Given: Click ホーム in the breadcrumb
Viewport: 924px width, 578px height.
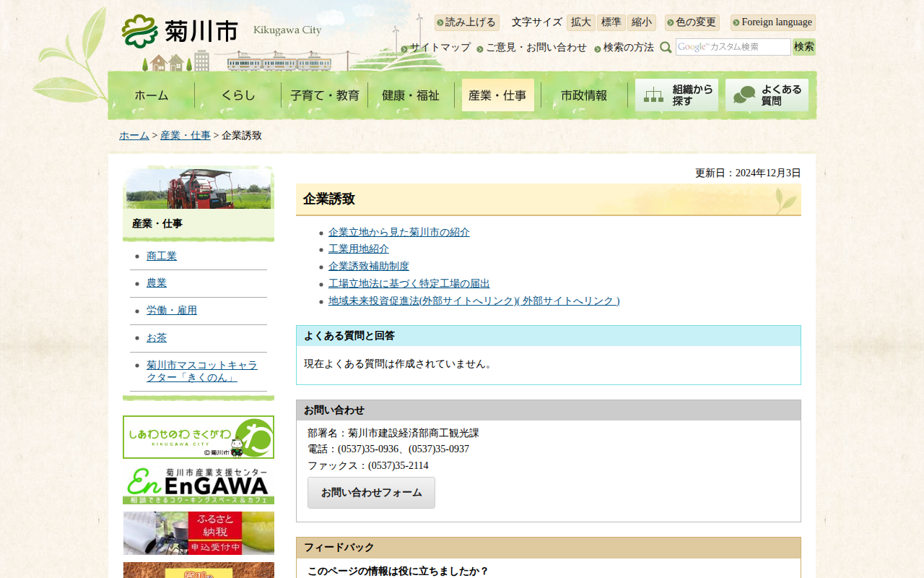Looking at the screenshot, I should pos(134,136).
